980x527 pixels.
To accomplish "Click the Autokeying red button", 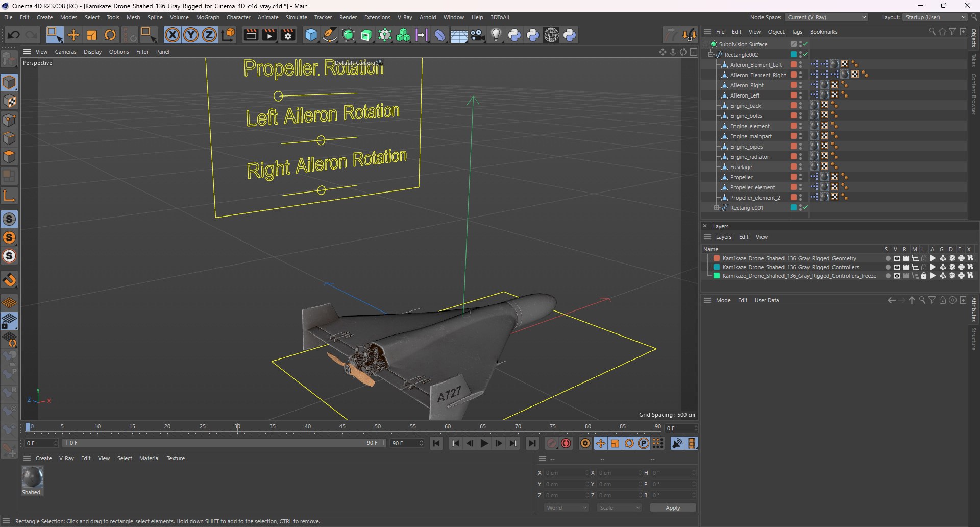I will coord(566,443).
